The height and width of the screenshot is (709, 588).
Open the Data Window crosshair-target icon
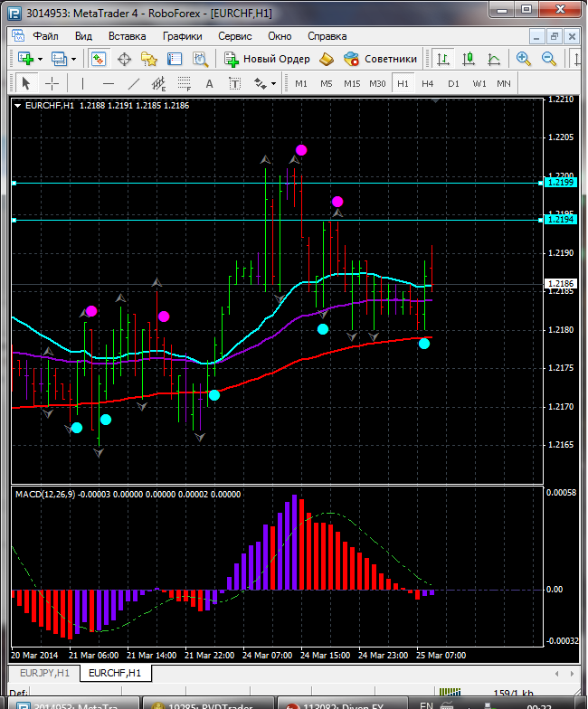click(124, 59)
